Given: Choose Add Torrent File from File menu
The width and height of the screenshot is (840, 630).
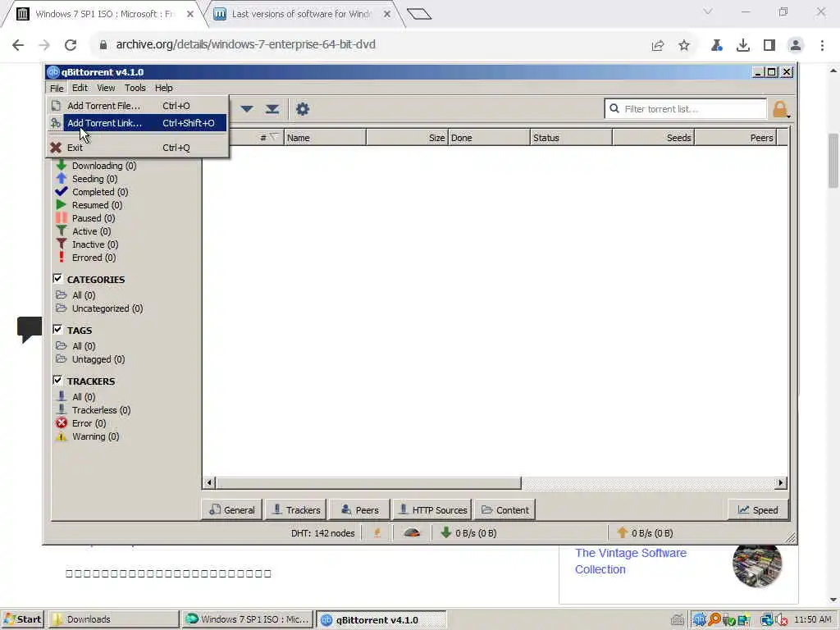Looking at the screenshot, I should (137, 106).
